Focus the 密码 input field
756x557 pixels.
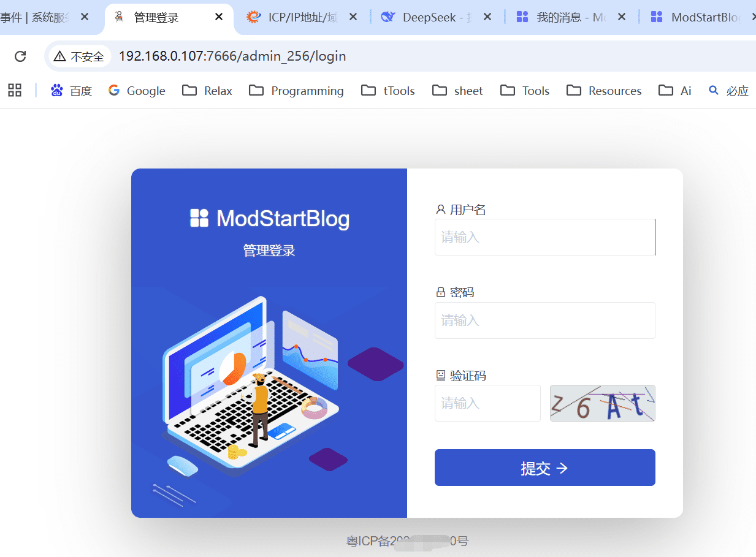545,320
